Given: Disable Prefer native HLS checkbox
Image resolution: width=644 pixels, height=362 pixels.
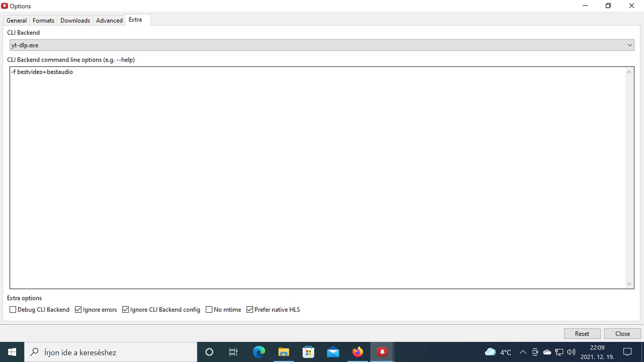Looking at the screenshot, I should [250, 309].
